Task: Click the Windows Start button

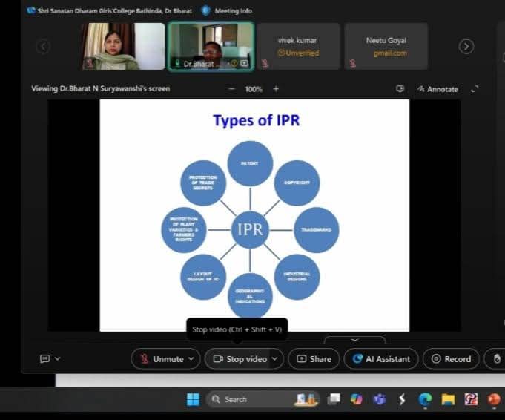Action: click(x=193, y=399)
